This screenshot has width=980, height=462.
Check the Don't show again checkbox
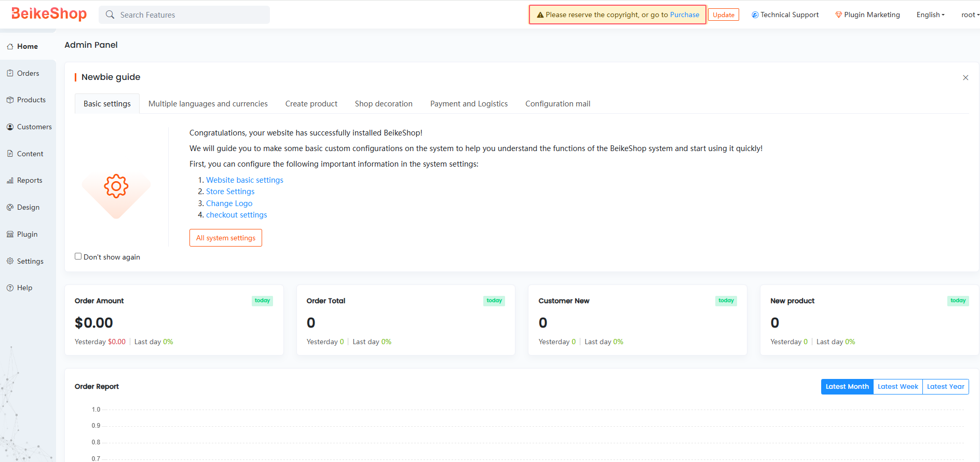[x=78, y=256]
